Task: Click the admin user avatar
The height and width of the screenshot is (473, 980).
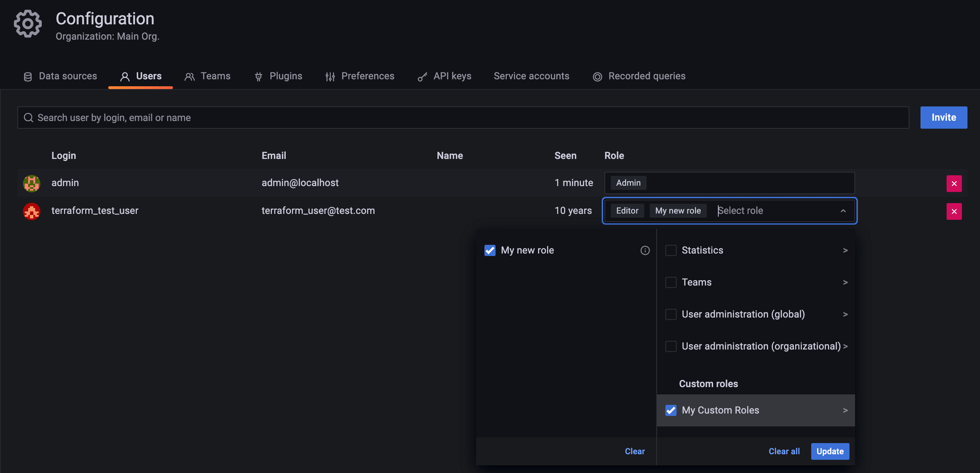Action: tap(31, 183)
